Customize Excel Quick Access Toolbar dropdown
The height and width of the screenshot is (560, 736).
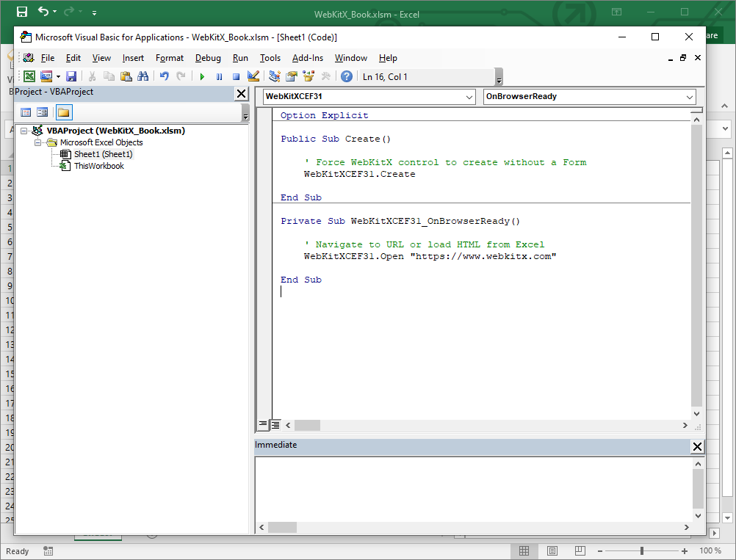tap(94, 12)
